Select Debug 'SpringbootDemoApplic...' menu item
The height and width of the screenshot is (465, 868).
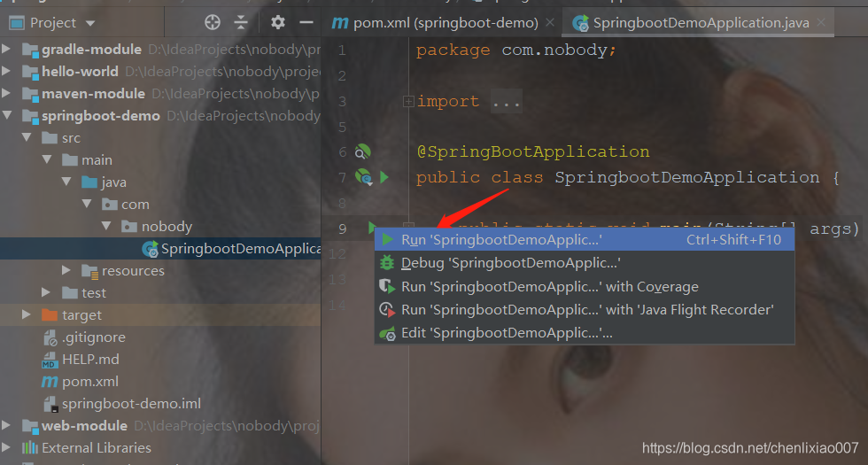585,263
